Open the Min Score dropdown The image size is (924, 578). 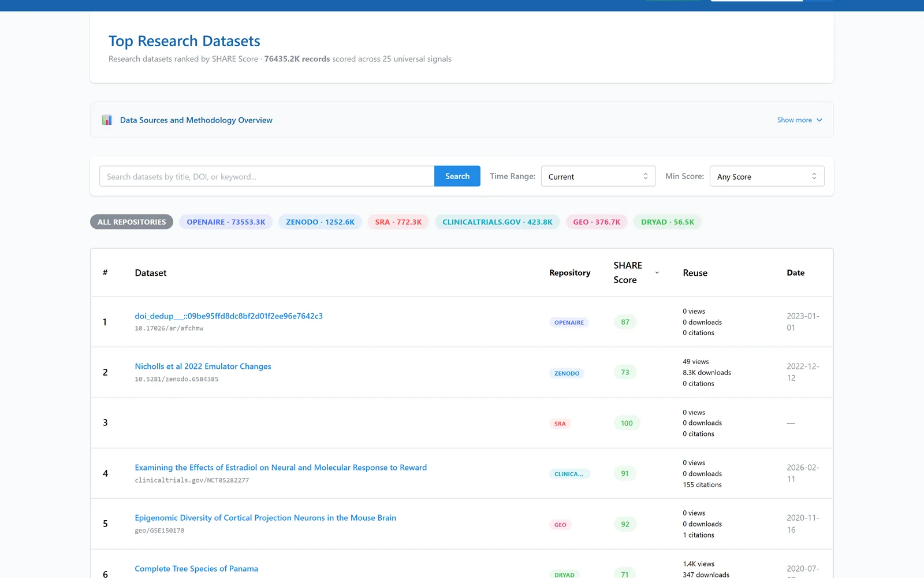(767, 176)
